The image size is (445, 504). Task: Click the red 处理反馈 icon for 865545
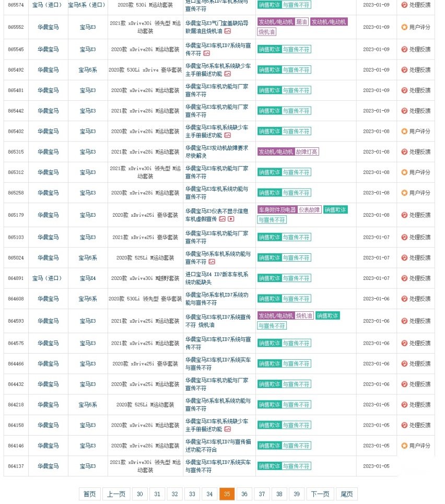pyautogui.click(x=404, y=50)
